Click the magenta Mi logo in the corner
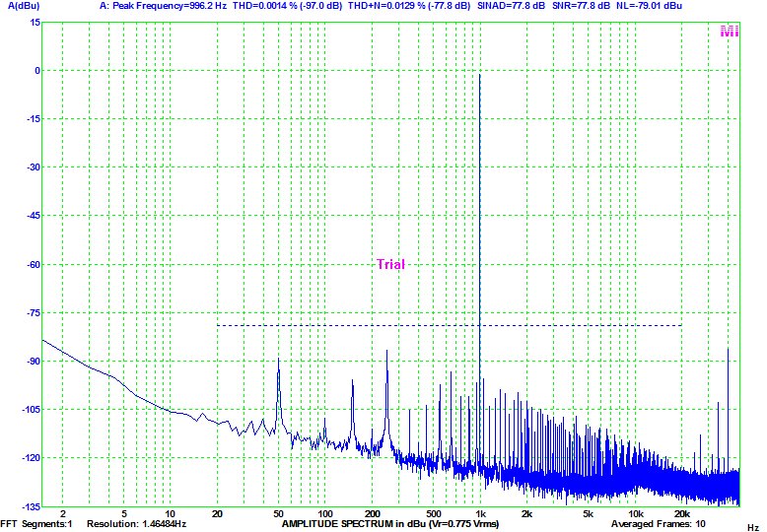767x532 pixels. pyautogui.click(x=730, y=32)
